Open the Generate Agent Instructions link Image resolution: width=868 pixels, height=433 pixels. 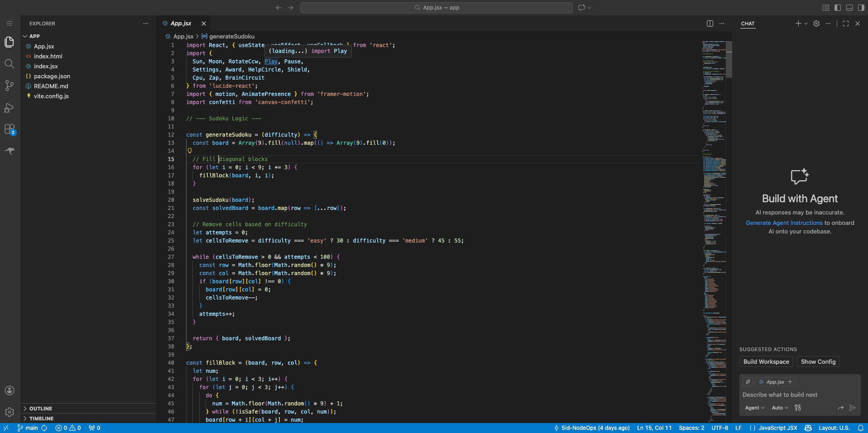click(784, 223)
